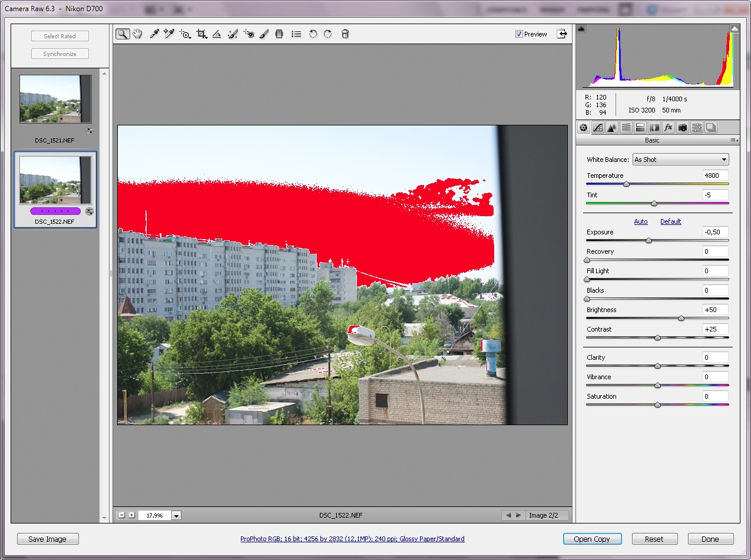Image resolution: width=751 pixels, height=560 pixels.
Task: Toggle shadow clipping warning in histogram
Action: pos(581,28)
